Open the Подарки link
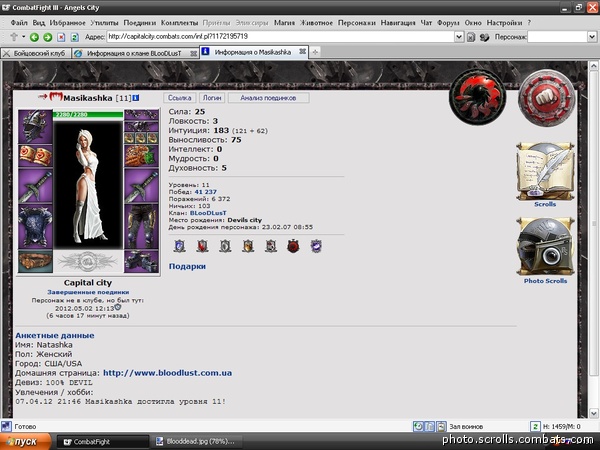The height and width of the screenshot is (450, 600). [x=187, y=266]
